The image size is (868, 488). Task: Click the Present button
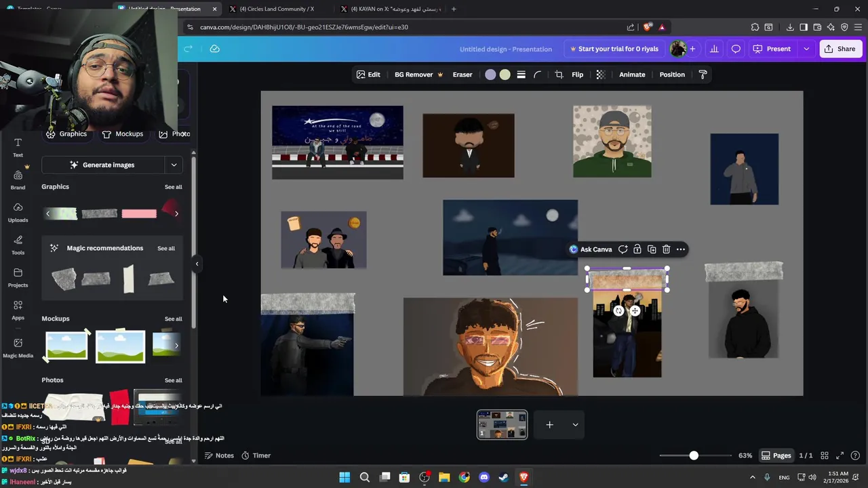click(x=772, y=49)
